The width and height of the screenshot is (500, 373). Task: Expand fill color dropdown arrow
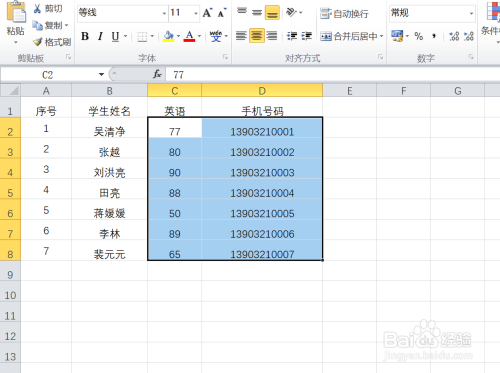[178, 36]
